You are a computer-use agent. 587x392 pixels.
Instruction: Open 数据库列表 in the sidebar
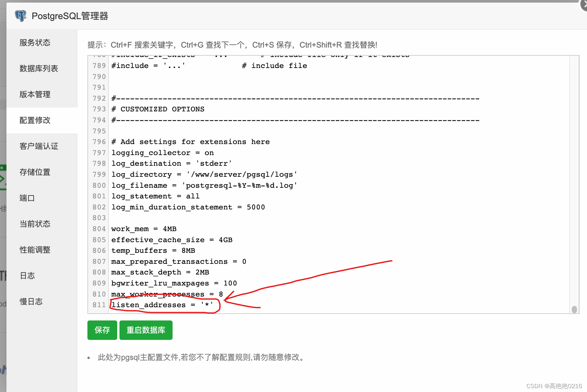pyautogui.click(x=38, y=68)
